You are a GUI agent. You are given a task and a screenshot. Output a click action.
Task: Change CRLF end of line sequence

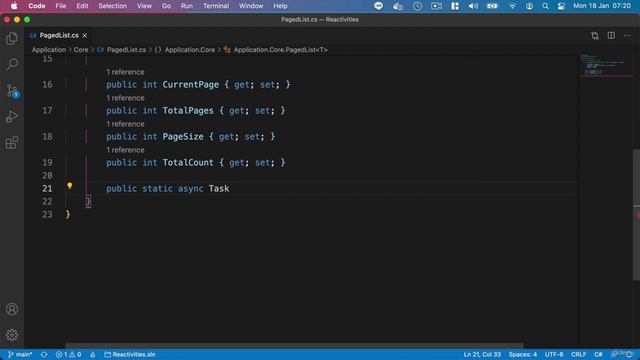click(578, 354)
